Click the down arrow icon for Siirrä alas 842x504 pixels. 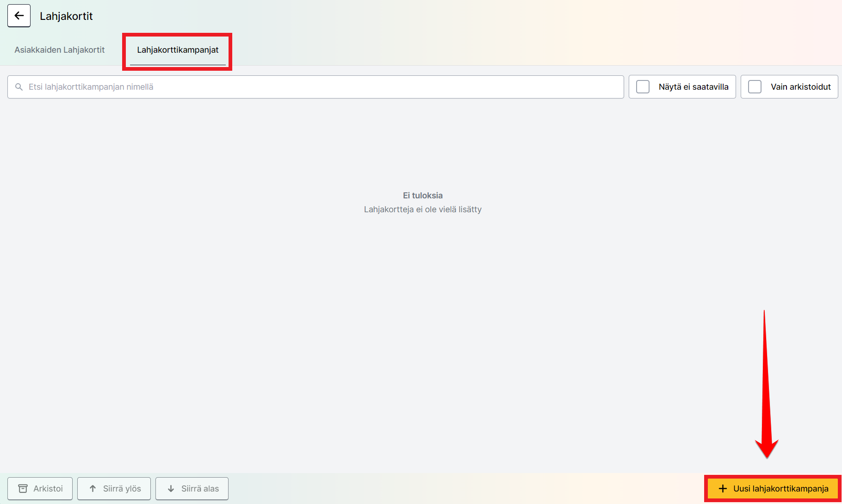[171, 489]
